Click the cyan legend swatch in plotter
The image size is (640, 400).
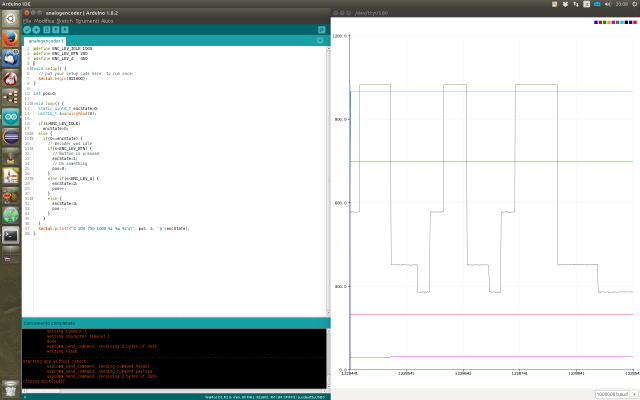(622, 22)
